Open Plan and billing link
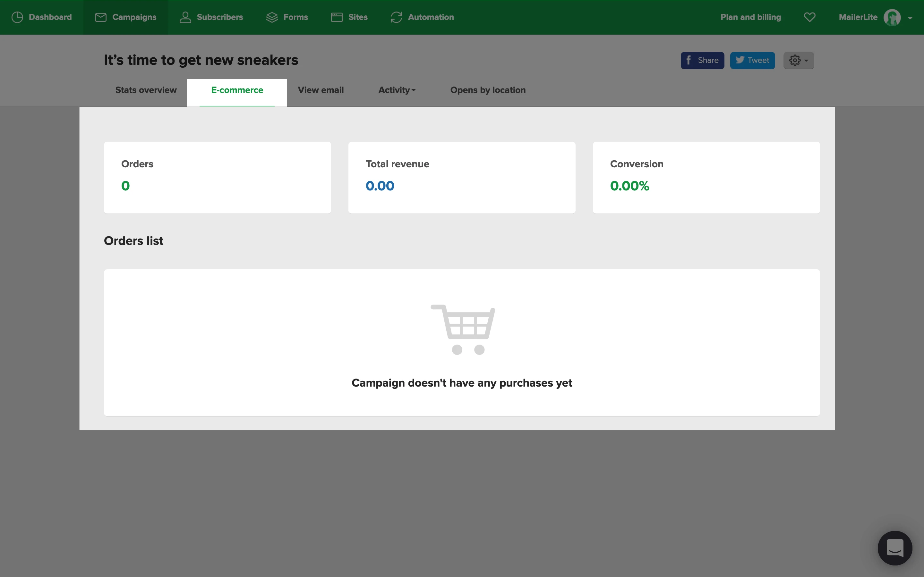The image size is (924, 577). pos(750,17)
